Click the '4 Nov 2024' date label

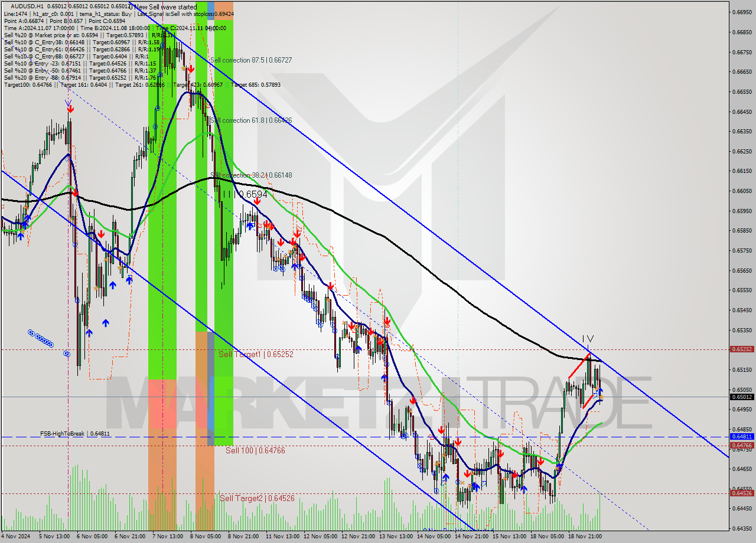tap(15, 537)
